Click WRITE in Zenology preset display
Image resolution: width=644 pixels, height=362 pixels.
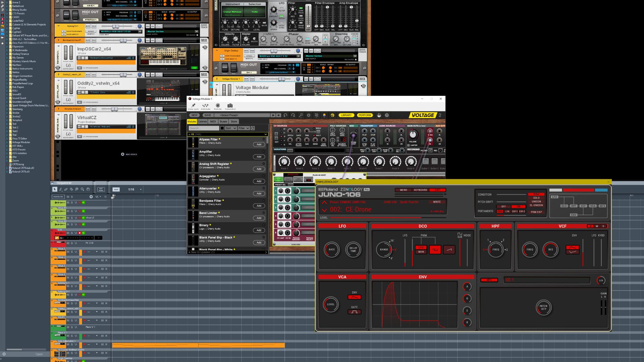[x=437, y=202]
